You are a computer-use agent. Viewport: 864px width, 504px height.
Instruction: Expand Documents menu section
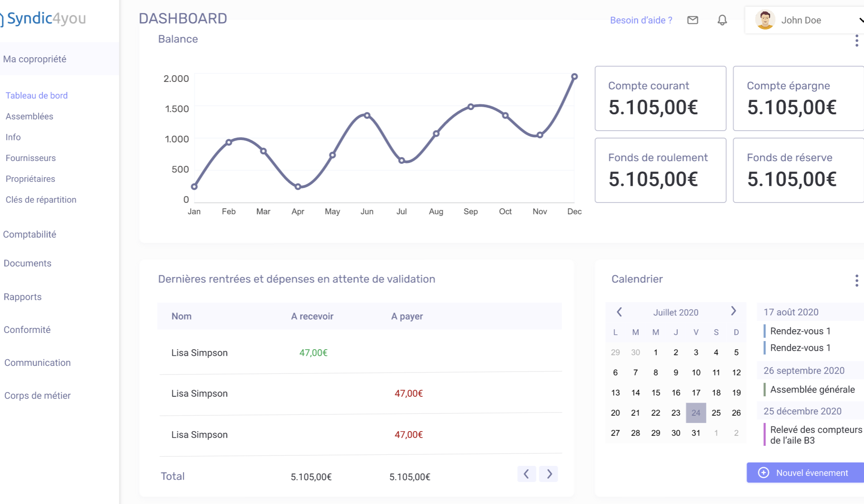pyautogui.click(x=28, y=263)
